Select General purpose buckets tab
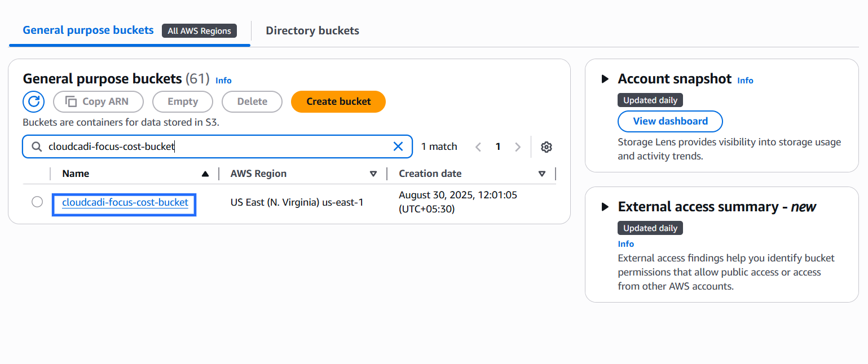Screen dimensions: 868x364 tap(88, 30)
